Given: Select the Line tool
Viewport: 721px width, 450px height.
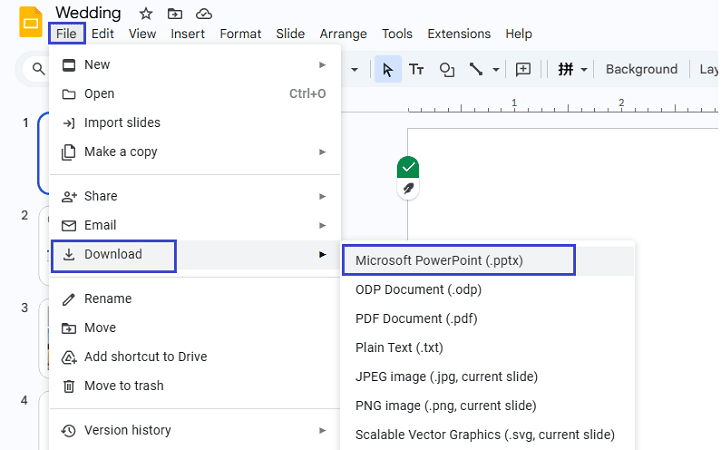Looking at the screenshot, I should (476, 69).
